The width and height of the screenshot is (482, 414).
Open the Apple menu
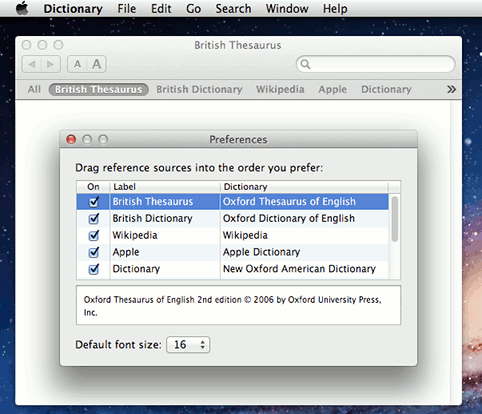coord(22,8)
